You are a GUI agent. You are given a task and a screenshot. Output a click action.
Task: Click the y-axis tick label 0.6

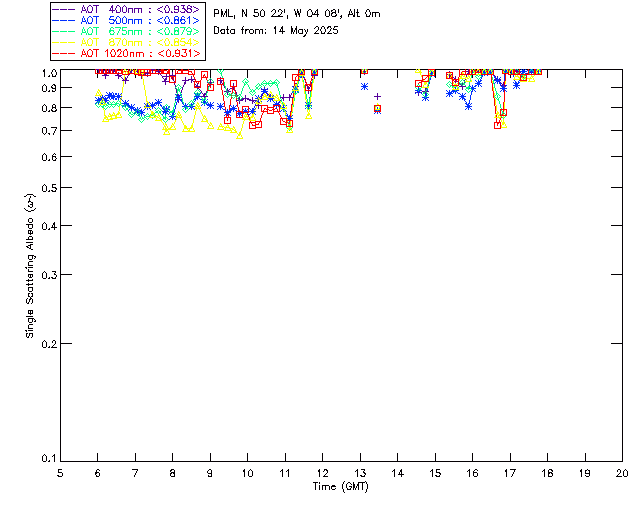coord(49,157)
